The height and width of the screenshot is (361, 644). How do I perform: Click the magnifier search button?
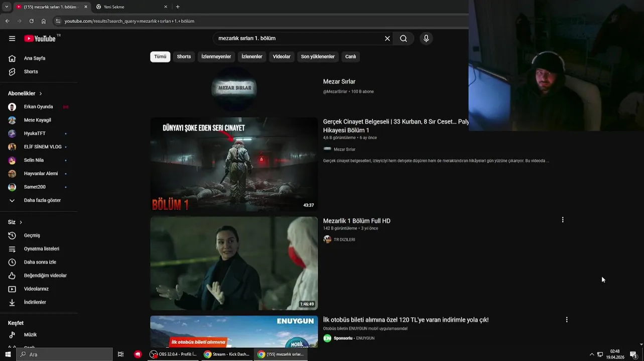pyautogui.click(x=404, y=39)
